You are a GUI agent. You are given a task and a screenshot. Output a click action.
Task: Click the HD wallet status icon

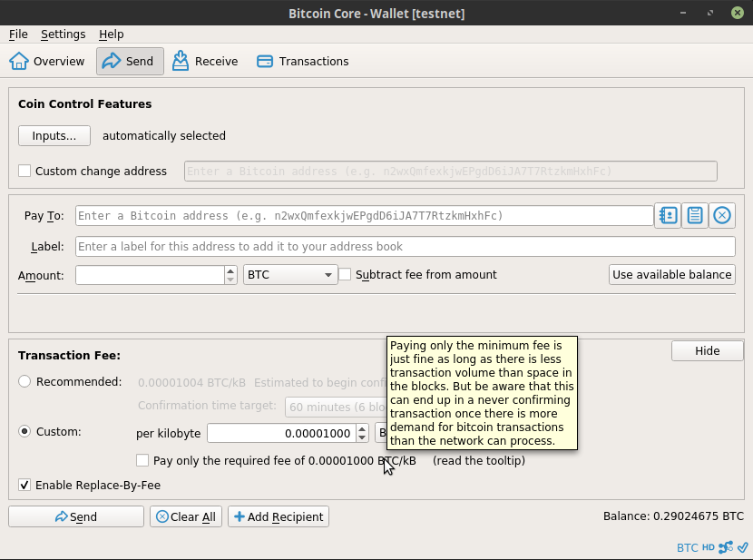708,547
